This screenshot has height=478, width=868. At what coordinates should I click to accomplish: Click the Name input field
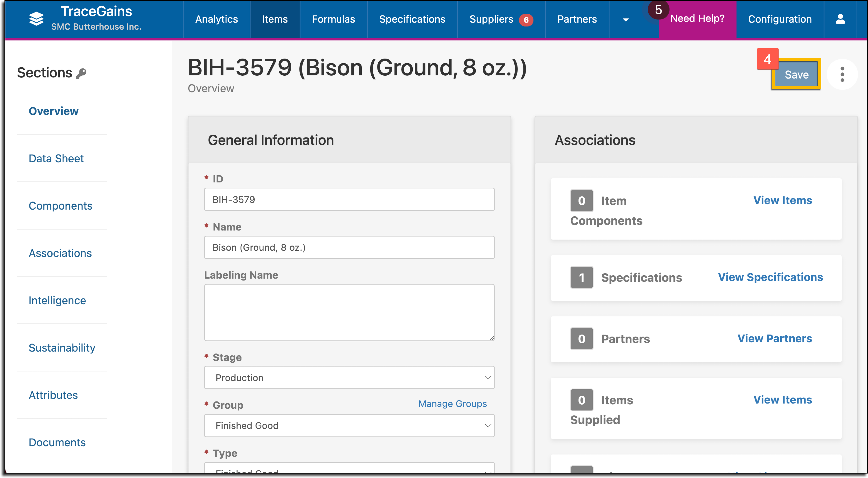[x=349, y=247]
